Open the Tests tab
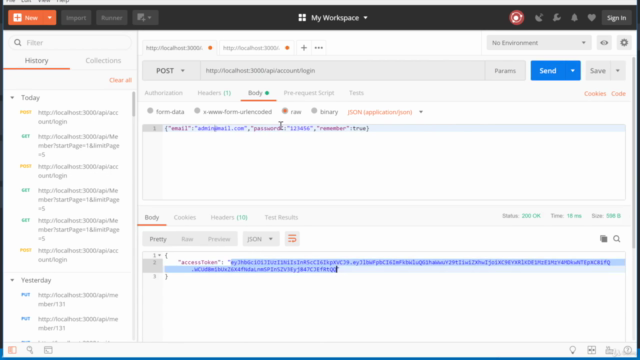 [356, 93]
